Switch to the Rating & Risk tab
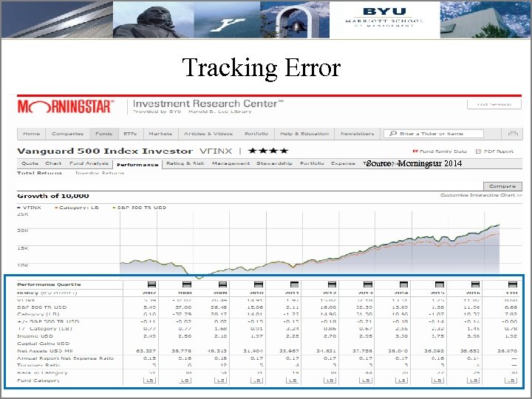Screen dimensions: 532x399 pos(185,163)
